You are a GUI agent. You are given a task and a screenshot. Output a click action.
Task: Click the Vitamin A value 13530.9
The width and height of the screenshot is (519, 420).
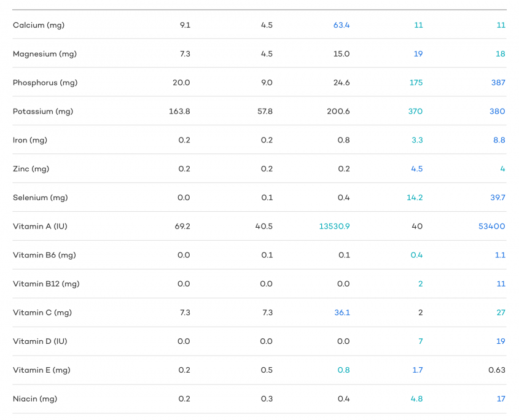point(334,227)
